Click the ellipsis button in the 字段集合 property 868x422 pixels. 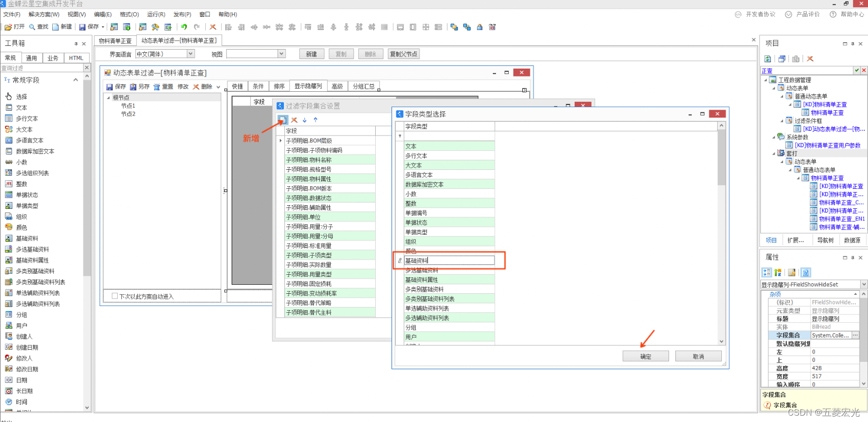[x=855, y=335]
